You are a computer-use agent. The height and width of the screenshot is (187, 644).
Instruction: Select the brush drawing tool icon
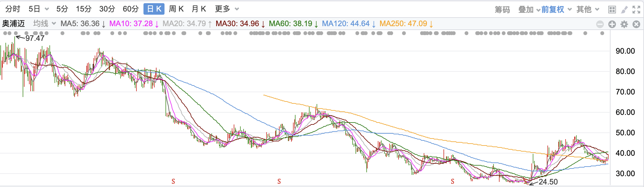pos(625,10)
